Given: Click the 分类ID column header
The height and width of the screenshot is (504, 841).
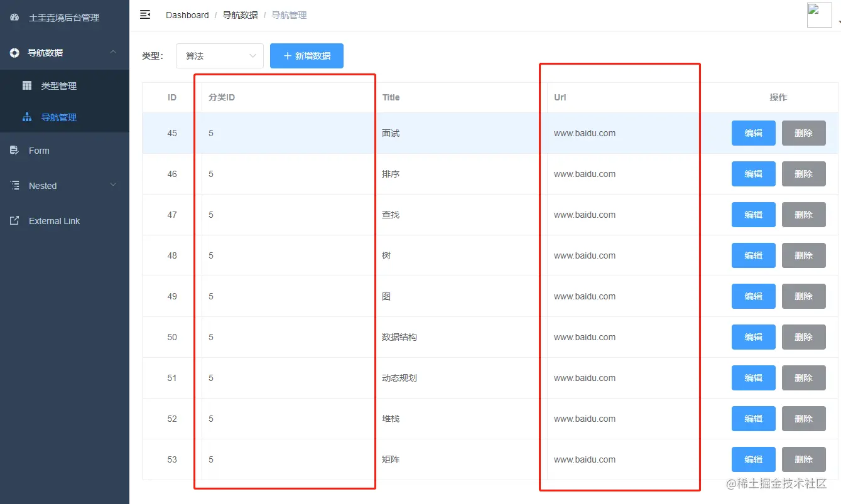Looking at the screenshot, I should [222, 97].
